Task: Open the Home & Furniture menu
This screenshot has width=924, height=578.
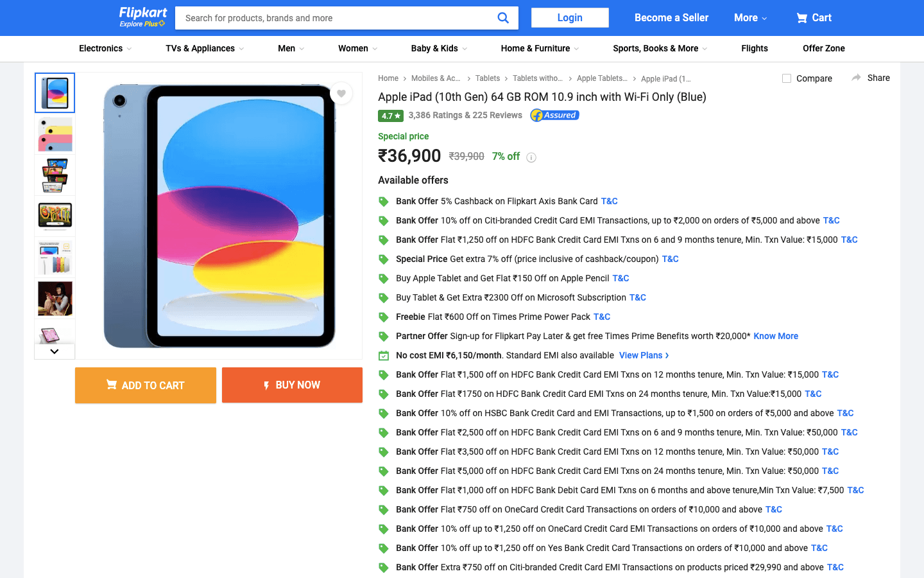Action: (x=540, y=48)
